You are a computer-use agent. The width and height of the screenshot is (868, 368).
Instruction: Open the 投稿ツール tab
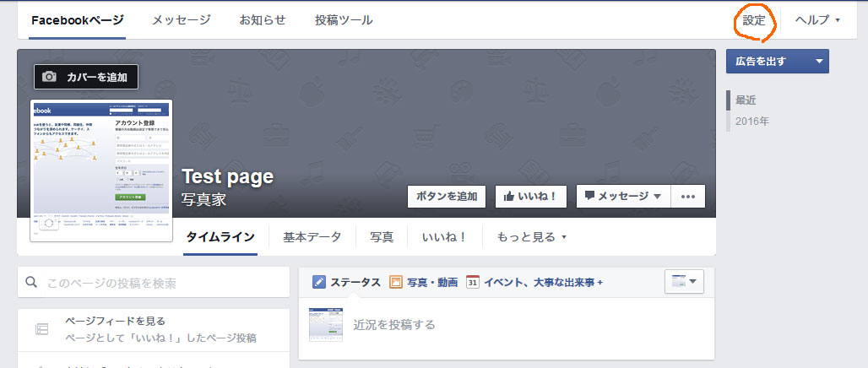(x=344, y=20)
